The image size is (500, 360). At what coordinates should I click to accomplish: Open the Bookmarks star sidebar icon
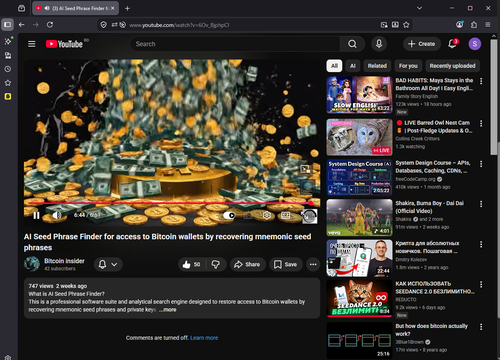8,83
